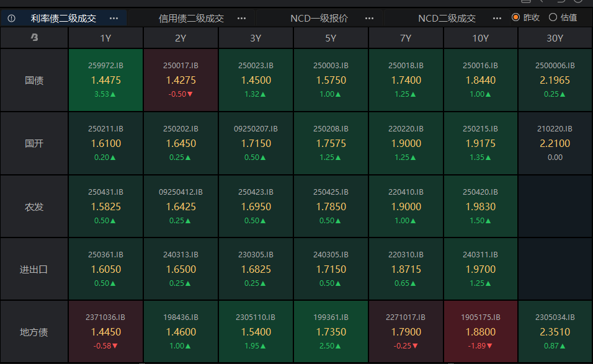Open the NCD二级成交 tab
The image size is (593, 364).
click(447, 18)
